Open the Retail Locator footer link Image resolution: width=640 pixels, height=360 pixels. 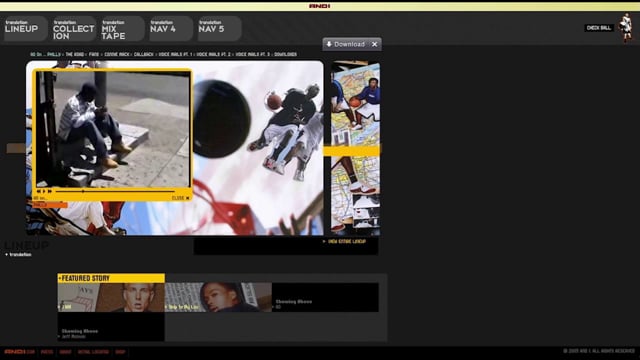click(x=93, y=352)
